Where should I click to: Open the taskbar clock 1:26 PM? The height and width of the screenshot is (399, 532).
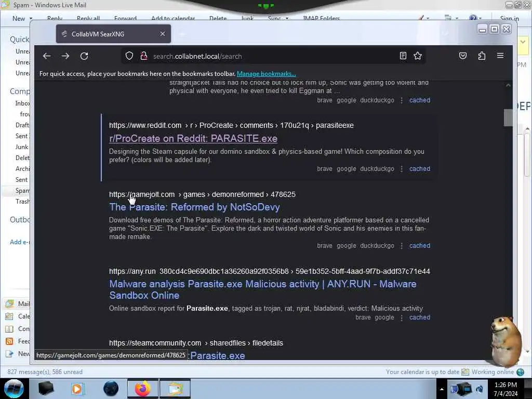[506, 389]
